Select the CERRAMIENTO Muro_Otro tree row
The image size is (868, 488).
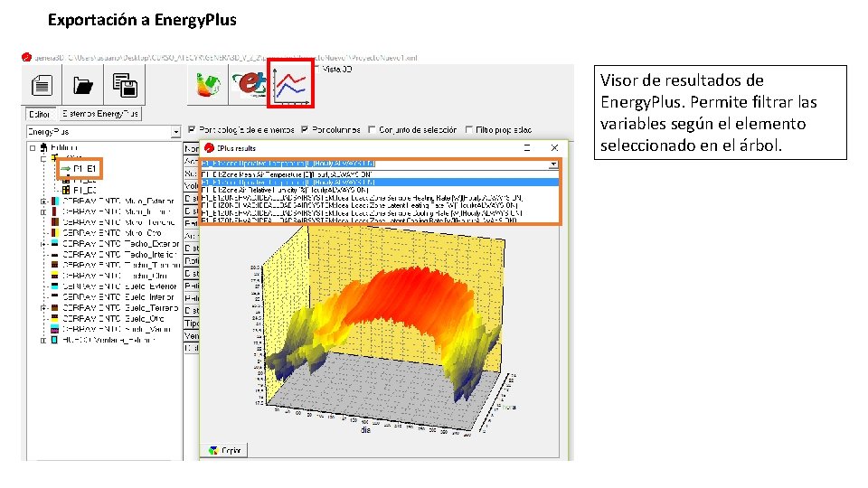(111, 233)
